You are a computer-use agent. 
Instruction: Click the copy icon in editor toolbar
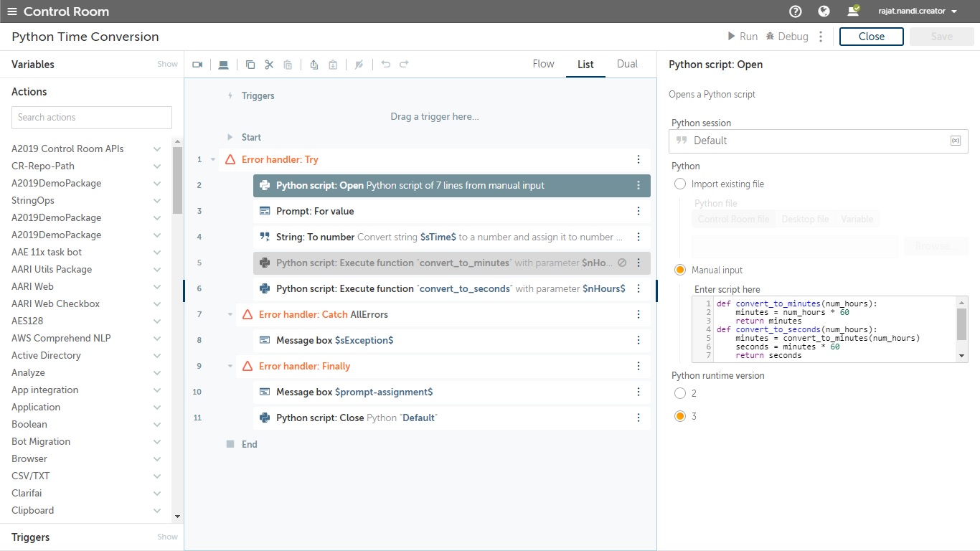tap(250, 65)
